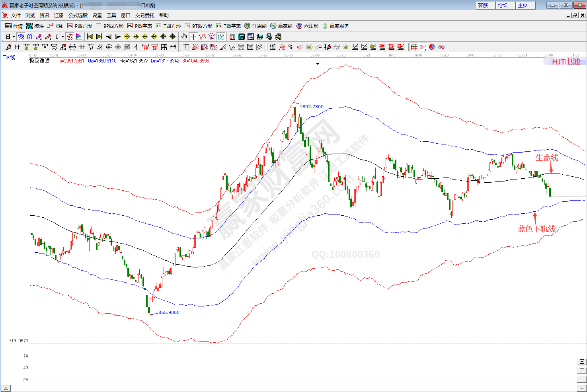
Task: Click the save floppy disk icon
Action: (260, 37)
